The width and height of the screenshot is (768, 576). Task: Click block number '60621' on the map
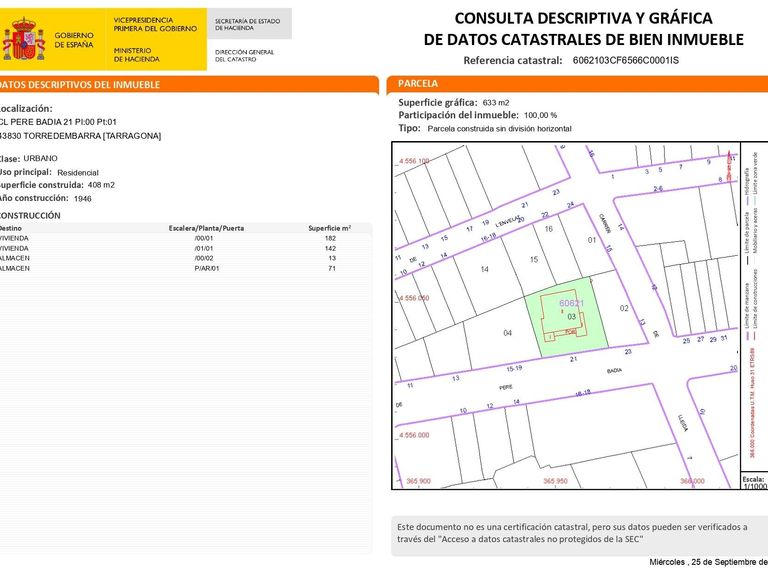(571, 303)
